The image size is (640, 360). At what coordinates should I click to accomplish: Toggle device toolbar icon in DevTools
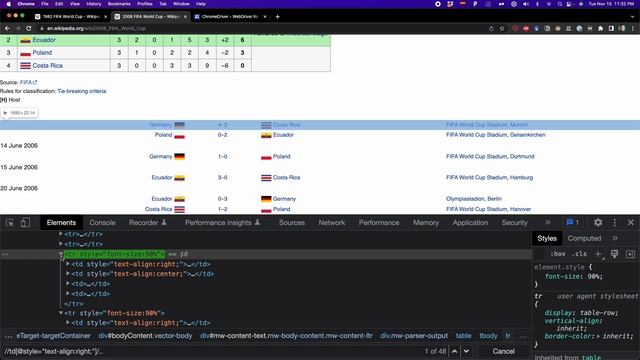(25, 222)
